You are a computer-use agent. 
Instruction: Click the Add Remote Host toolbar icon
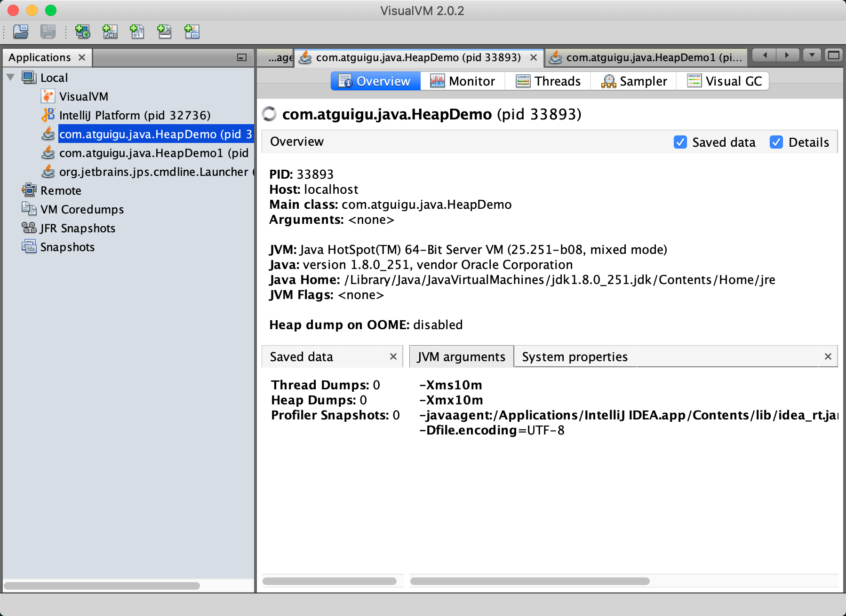pyautogui.click(x=83, y=32)
